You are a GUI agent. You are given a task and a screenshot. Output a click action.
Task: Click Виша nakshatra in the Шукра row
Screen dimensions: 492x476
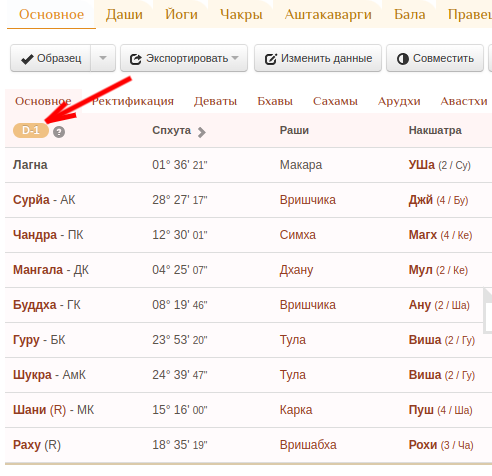coord(425,375)
